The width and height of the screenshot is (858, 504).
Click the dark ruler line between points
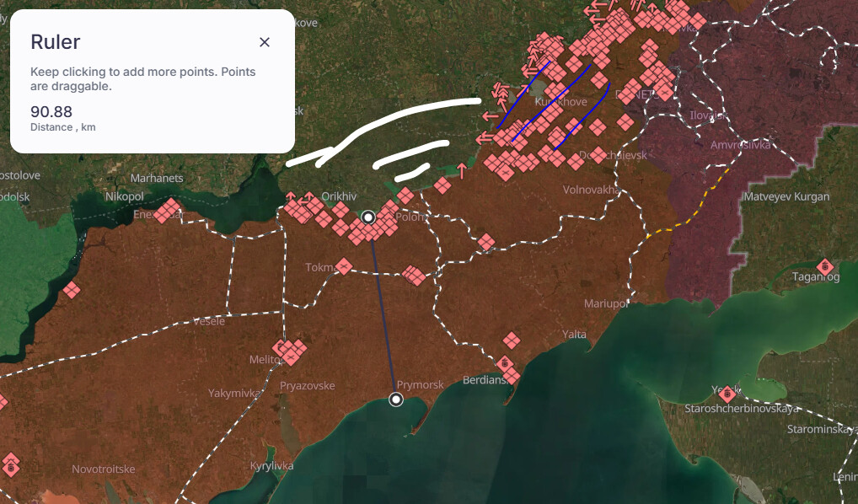[x=383, y=308]
